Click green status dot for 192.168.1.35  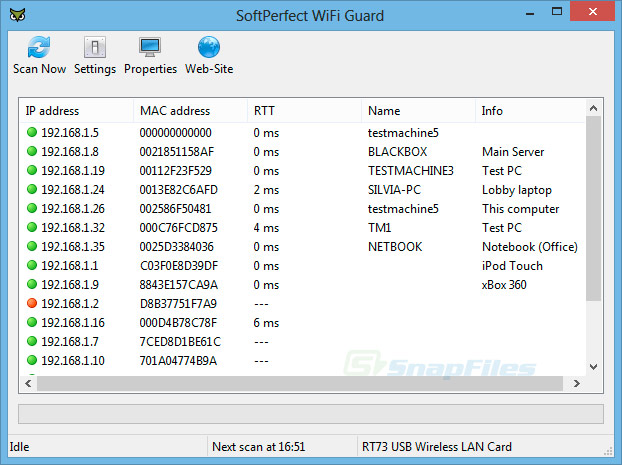32,246
